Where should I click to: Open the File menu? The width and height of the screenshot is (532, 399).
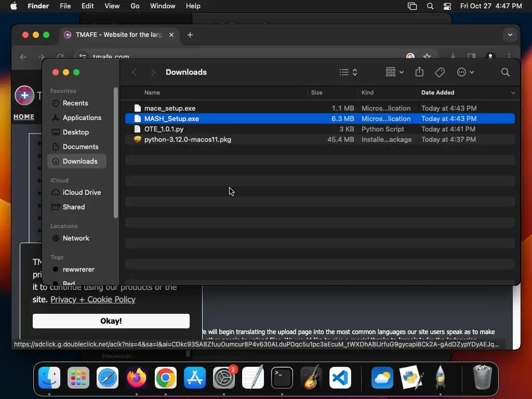coord(65,6)
